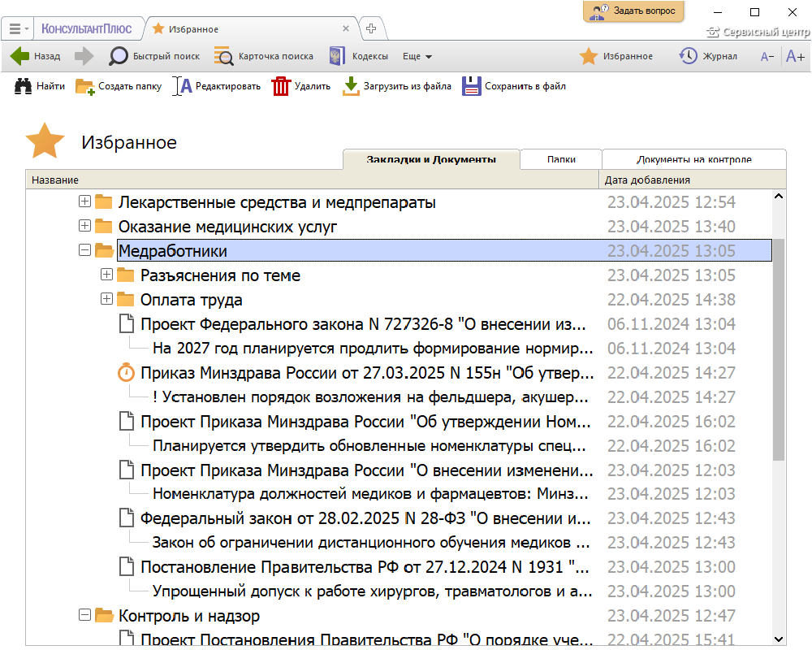This screenshot has height=650, width=812.
Task: Collapse Контроль и надзор folder
Action: [85, 615]
